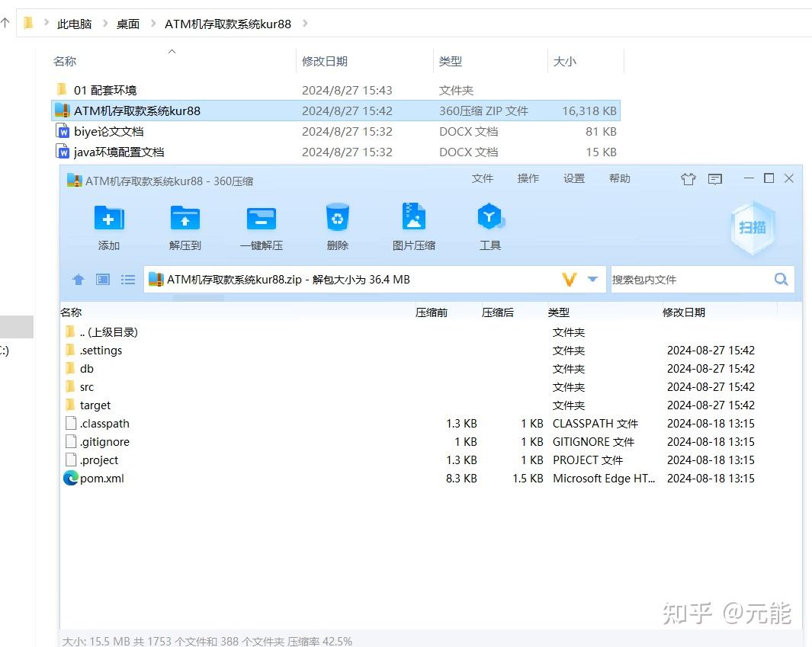Click 桌面 in Explorer breadcrumb

128,24
